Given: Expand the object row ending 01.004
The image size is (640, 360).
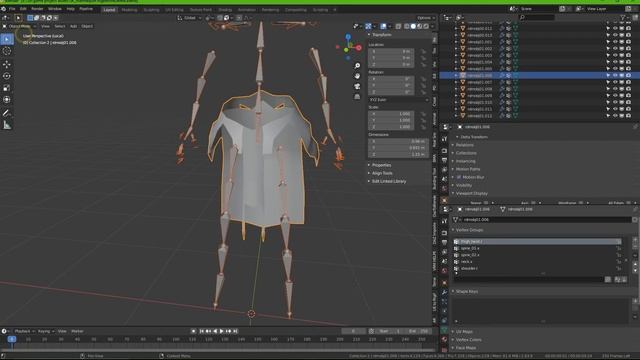Looking at the screenshot, I should (x=456, y=62).
